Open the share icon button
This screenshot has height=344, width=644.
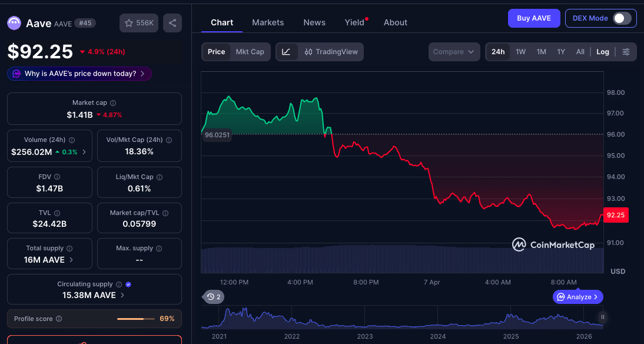[x=172, y=23]
